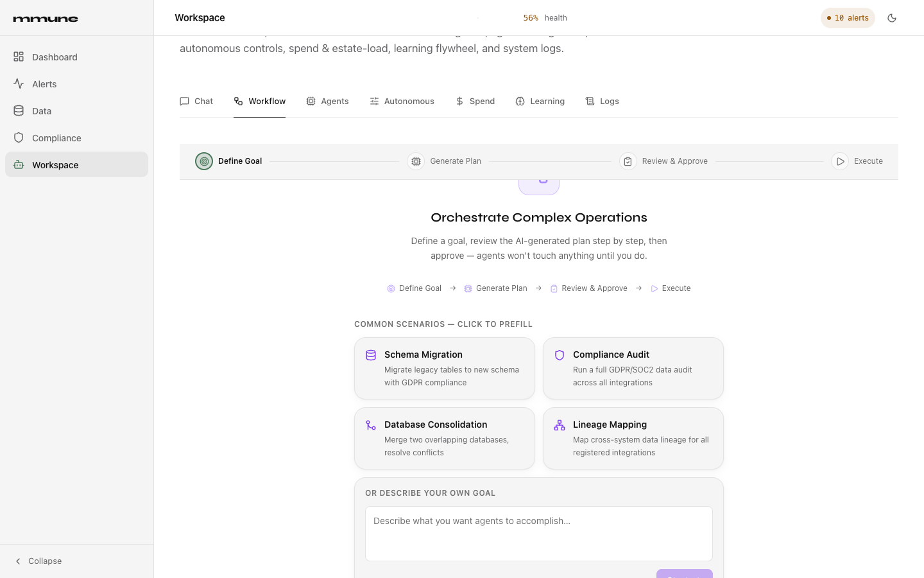
Task: Open the Agents tab
Action: 327,101
